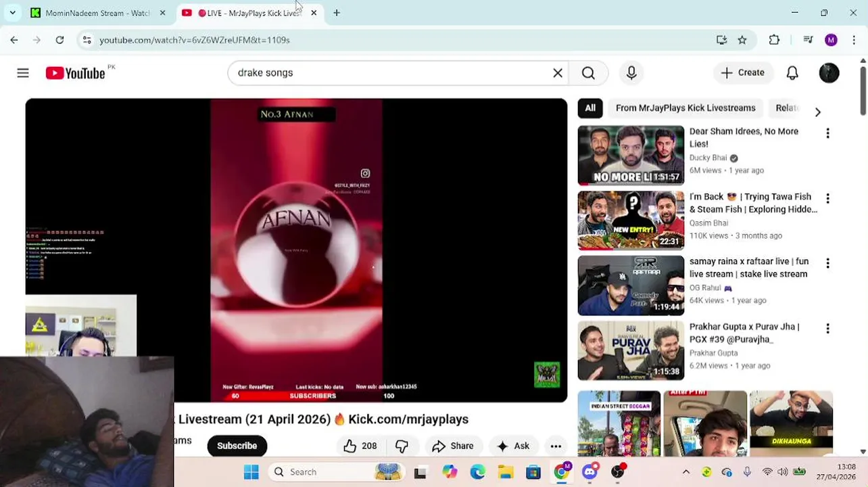The image size is (868, 487).
Task: Open Ducky Bhai channel link
Action: [x=708, y=158]
